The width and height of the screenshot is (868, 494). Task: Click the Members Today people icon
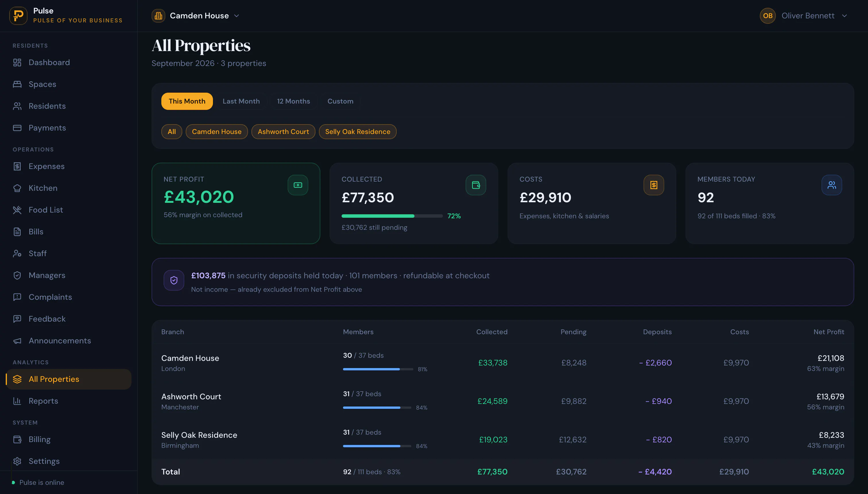click(x=831, y=185)
